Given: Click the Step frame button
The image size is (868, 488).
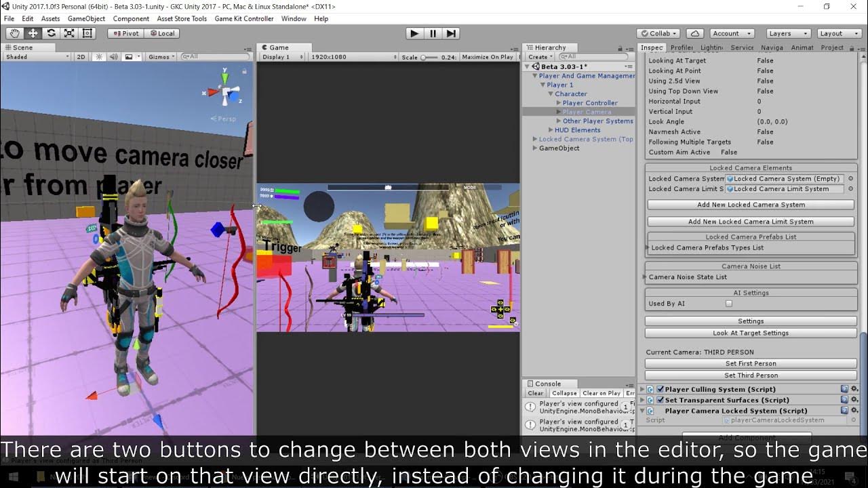Looking at the screenshot, I should [451, 33].
